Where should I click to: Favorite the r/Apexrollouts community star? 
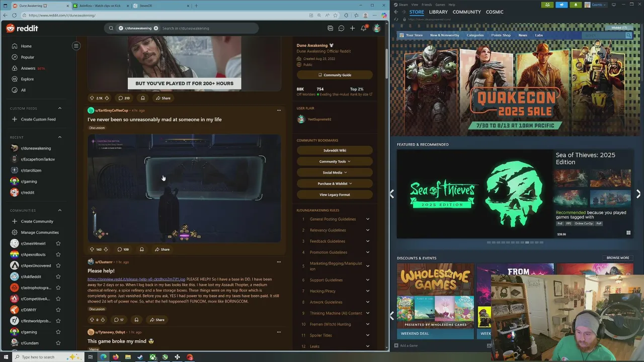(58, 254)
